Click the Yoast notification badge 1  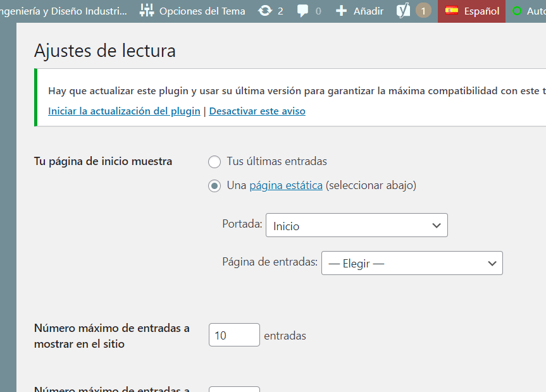click(423, 11)
